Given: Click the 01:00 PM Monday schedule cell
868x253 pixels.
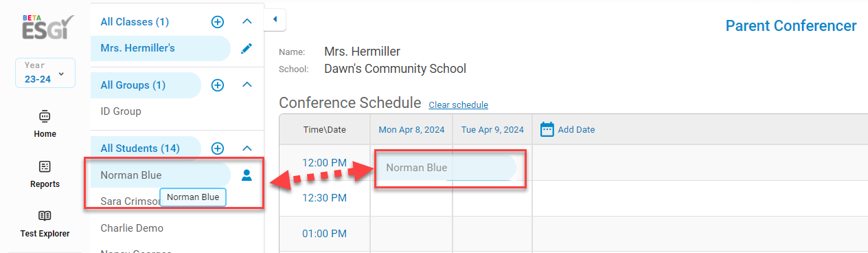Looking at the screenshot, I should (x=411, y=234).
